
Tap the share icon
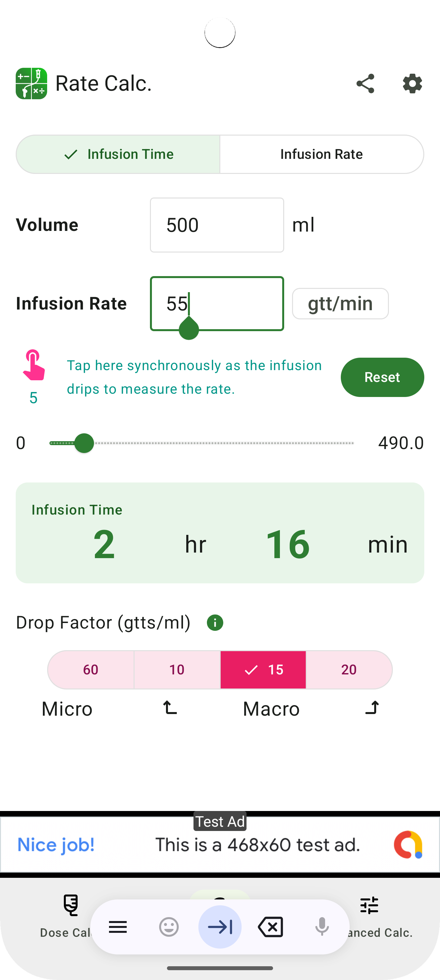tap(365, 84)
